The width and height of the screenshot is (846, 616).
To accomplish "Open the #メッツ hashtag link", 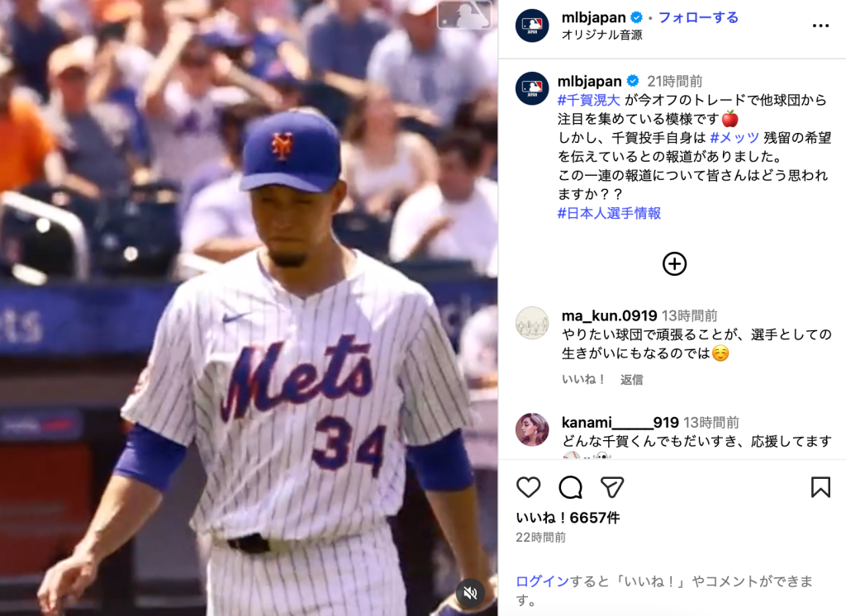I will coord(734,138).
